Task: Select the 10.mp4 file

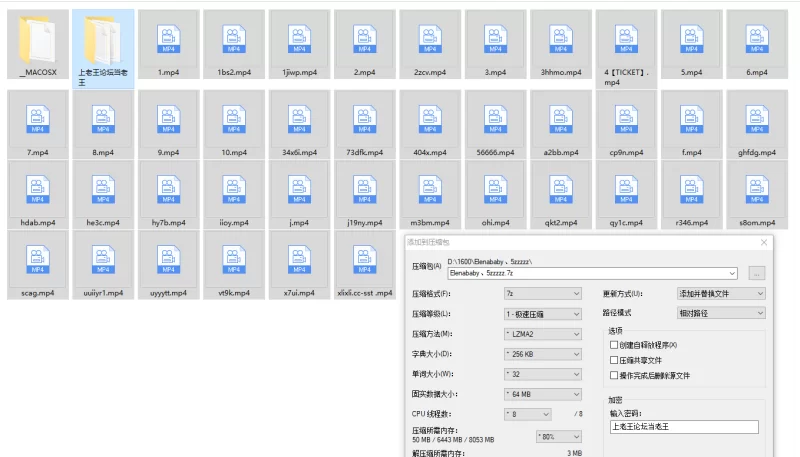Action: [234, 124]
